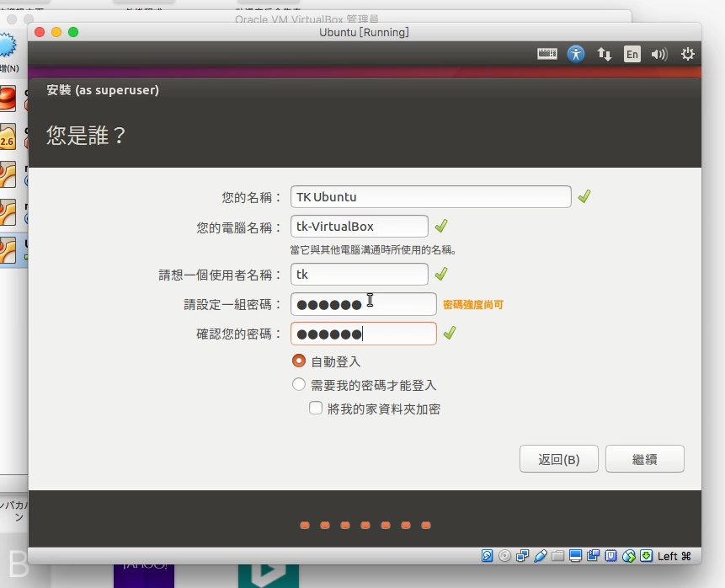Click the green arrow keyboard capture icon

click(x=646, y=556)
